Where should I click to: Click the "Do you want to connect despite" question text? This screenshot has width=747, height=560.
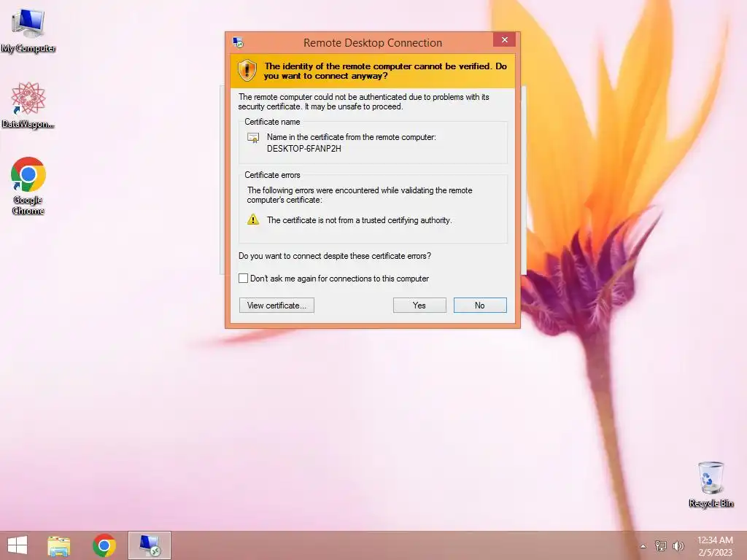pyautogui.click(x=334, y=256)
